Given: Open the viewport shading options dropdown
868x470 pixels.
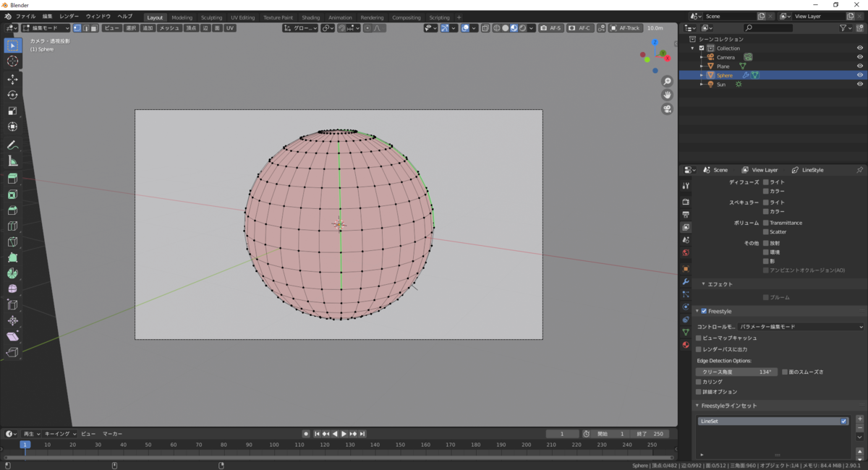Looking at the screenshot, I should click(531, 28).
